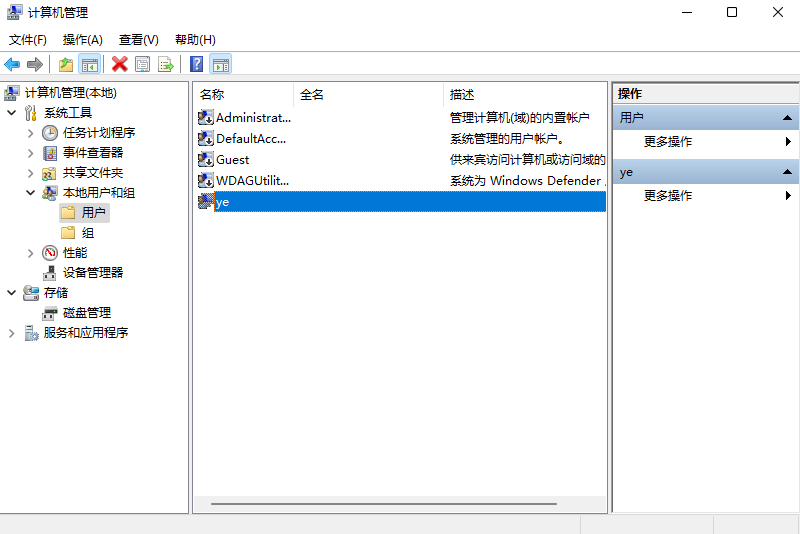Select 磁盘管理 in the tree

tap(86, 313)
